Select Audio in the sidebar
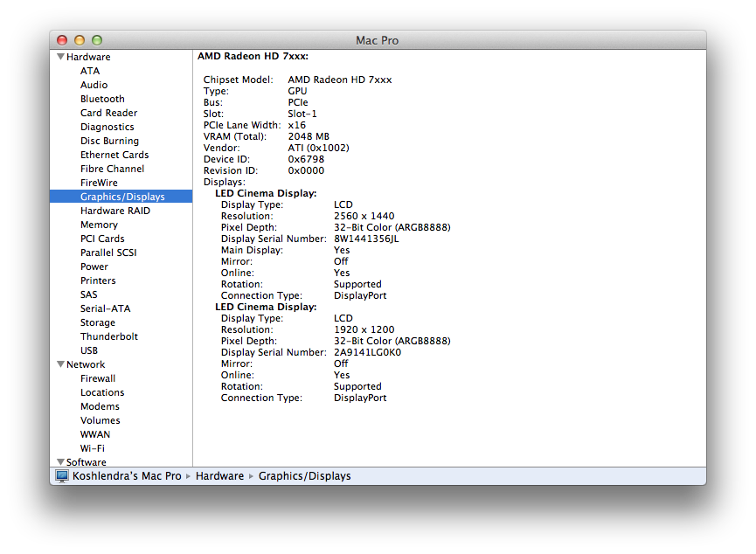Viewport: 756px width, 554px height. coord(94,85)
